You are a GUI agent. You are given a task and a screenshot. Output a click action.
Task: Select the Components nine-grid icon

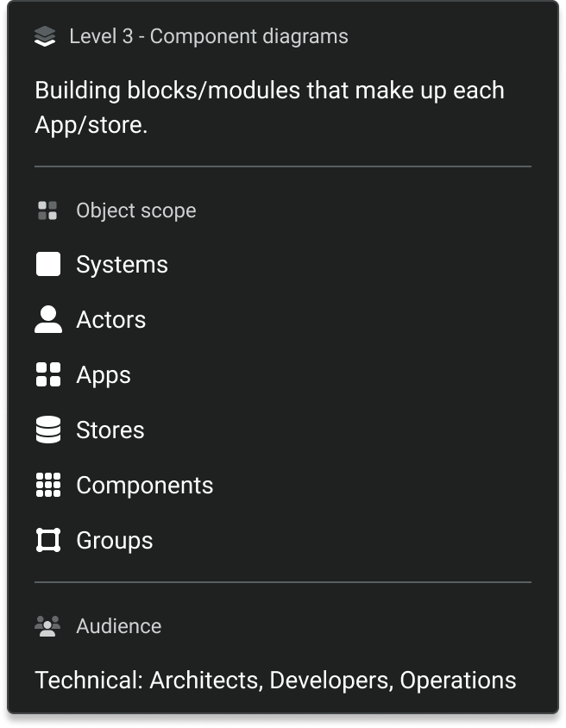pos(48,485)
